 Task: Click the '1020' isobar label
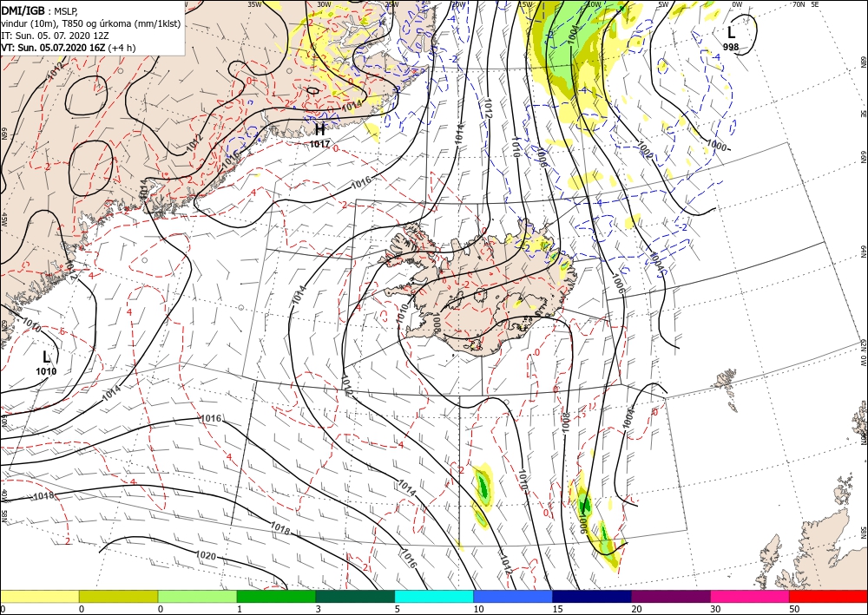click(x=206, y=555)
